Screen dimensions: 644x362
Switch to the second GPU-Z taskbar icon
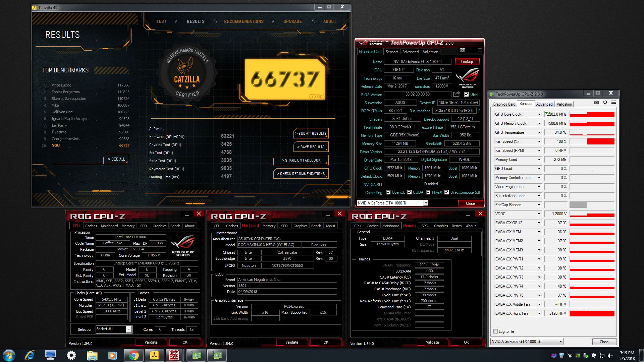coord(217,355)
